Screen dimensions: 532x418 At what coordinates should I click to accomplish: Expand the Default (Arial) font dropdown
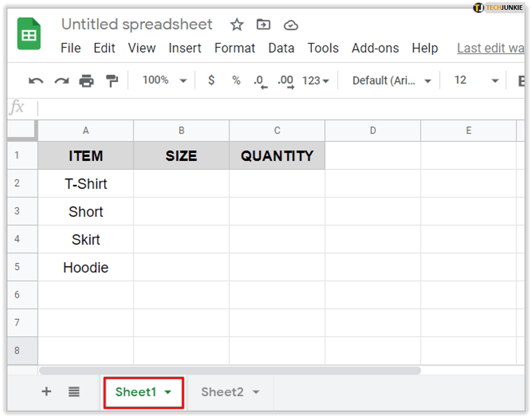[x=392, y=81]
